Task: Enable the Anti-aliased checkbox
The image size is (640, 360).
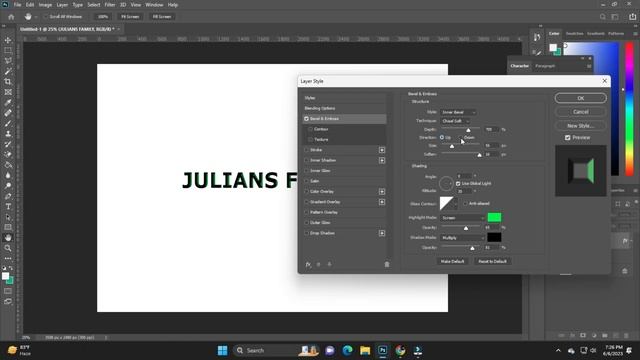Action: (x=465, y=203)
